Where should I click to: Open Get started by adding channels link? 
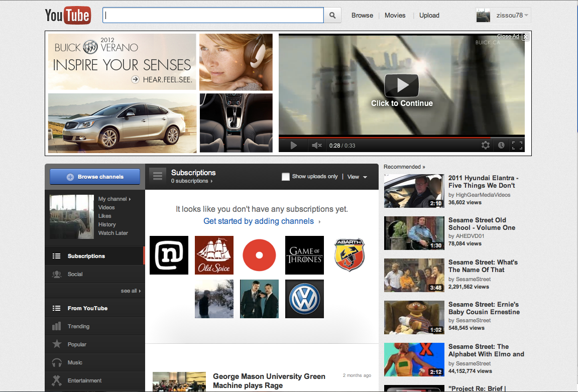(x=262, y=221)
